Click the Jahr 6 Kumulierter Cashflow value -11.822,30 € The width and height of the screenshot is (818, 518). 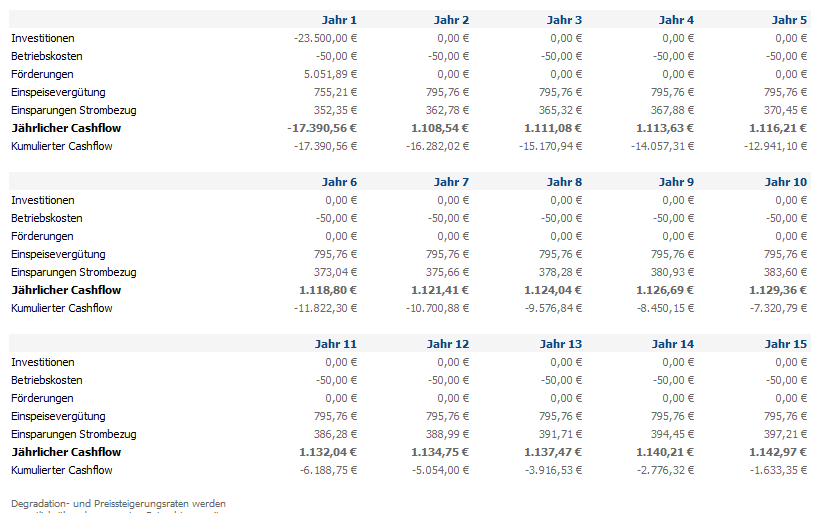[x=325, y=308]
